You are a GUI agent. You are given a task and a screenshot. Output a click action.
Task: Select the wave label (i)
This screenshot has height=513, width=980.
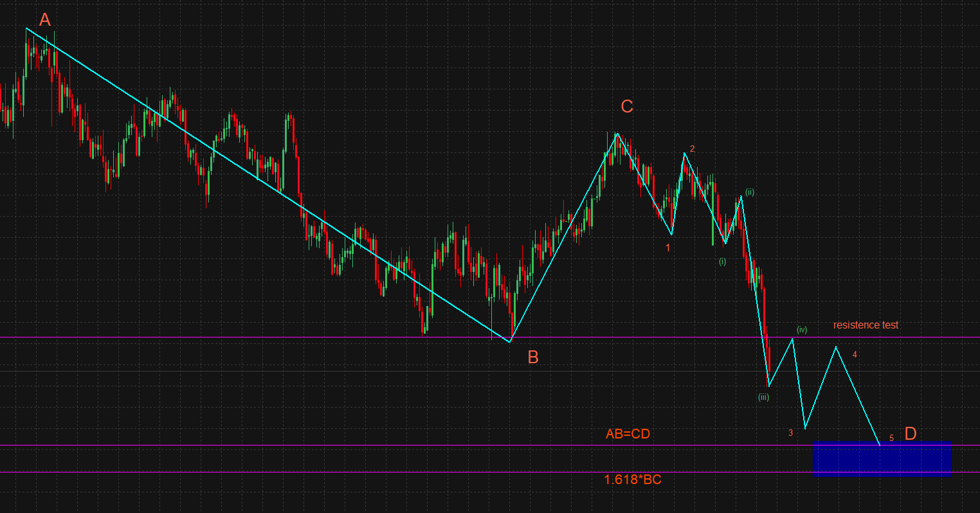pos(722,262)
